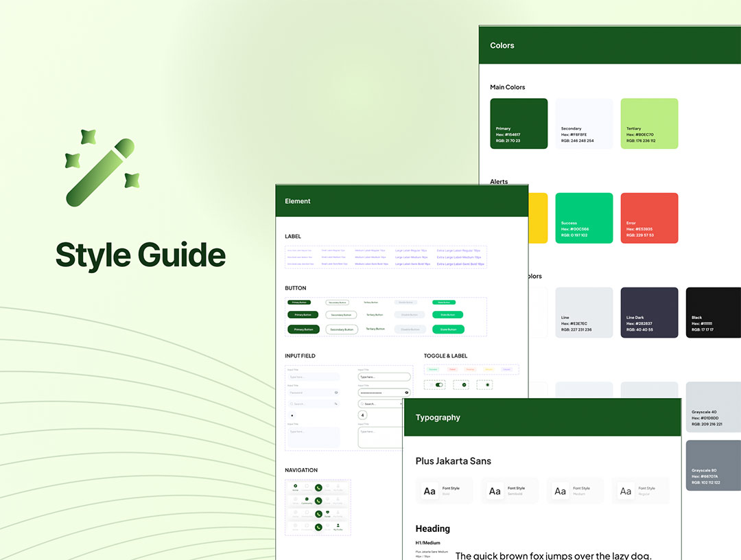
Task: Click the outlined number 4 stepper box
Action: point(362,415)
